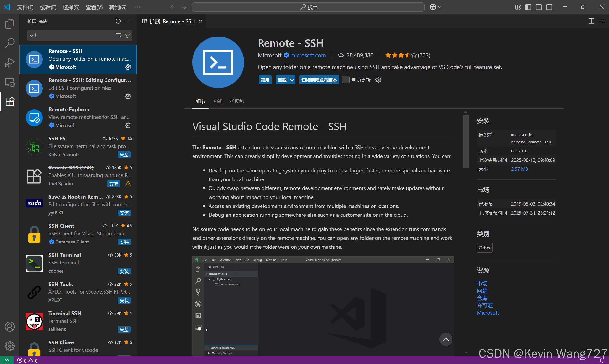Viewport: 609px width, 364px height.
Task: Expand the uninstall dropdown arrow
Action: 292,80
